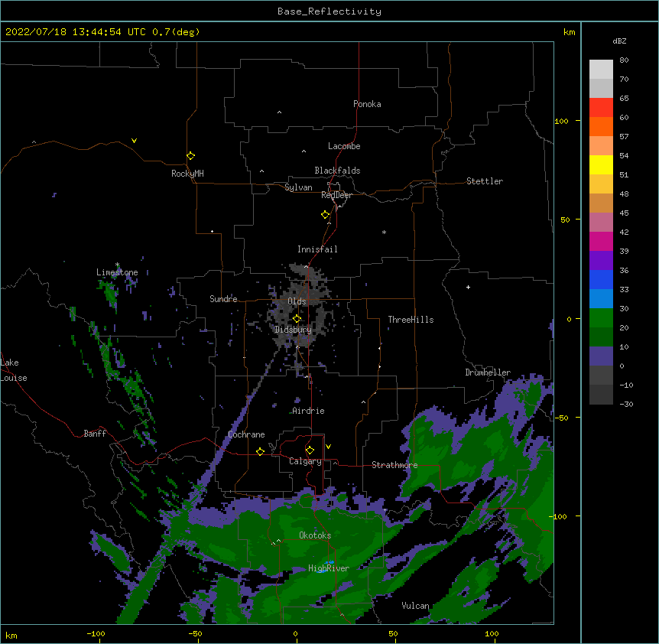Click the yellow marker near RockyMH
The image size is (659, 644).
(190, 155)
